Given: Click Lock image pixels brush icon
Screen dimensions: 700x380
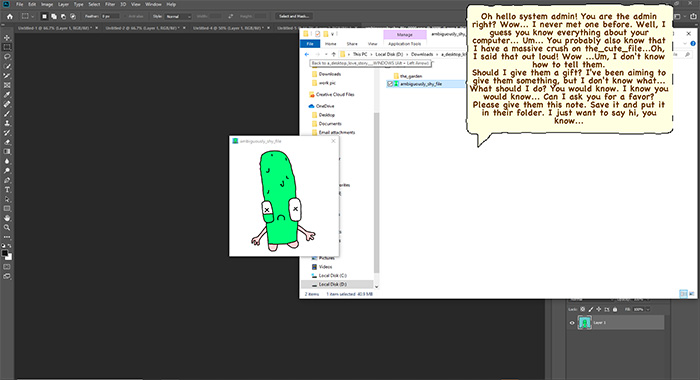Looking at the screenshot, I should [591, 309].
